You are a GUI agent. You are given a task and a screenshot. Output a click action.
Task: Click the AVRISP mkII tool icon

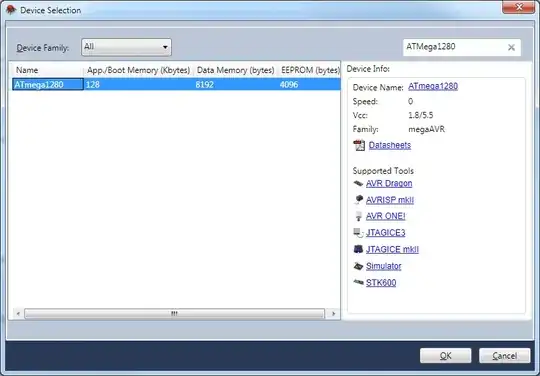pyautogui.click(x=359, y=200)
